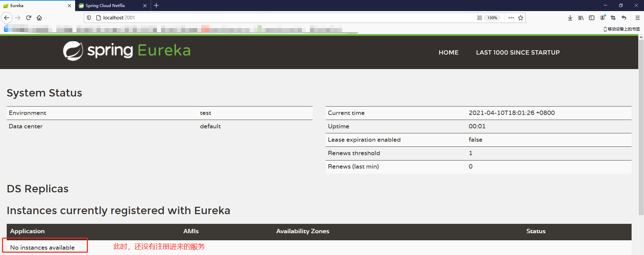Close the Spring Cloud Netflix tab
The height and width of the screenshot is (255, 644).
click(x=145, y=6)
